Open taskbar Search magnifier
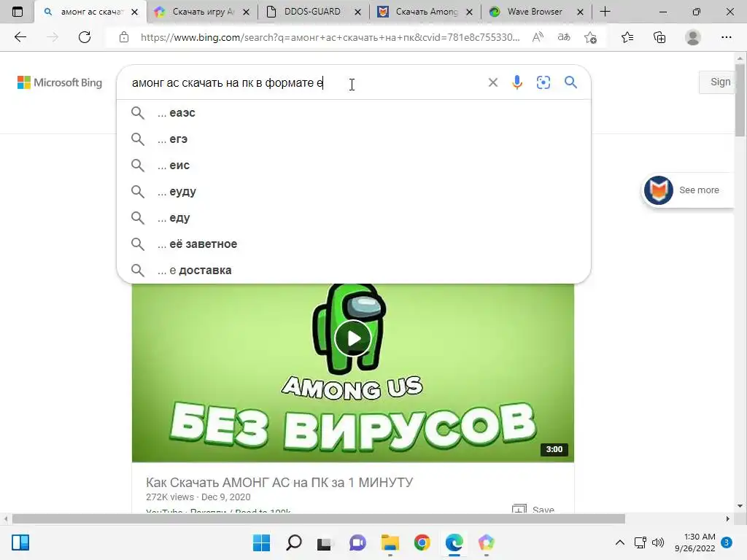Image resolution: width=747 pixels, height=560 pixels. (293, 542)
